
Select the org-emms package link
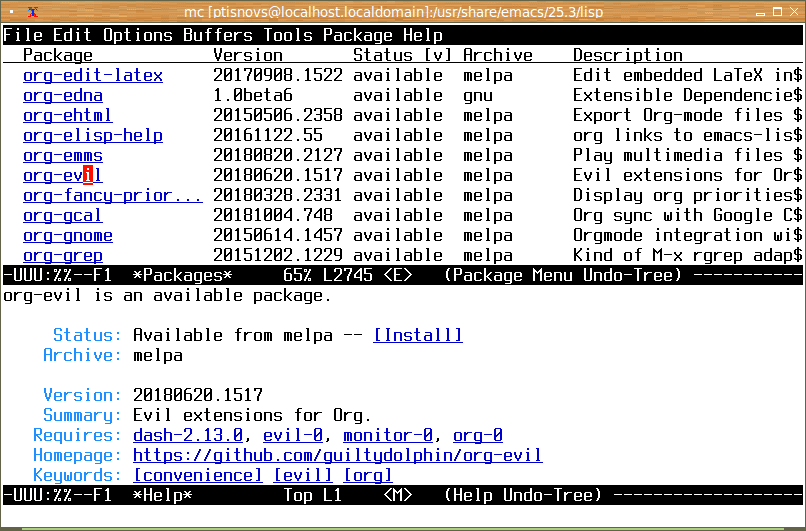point(63,155)
